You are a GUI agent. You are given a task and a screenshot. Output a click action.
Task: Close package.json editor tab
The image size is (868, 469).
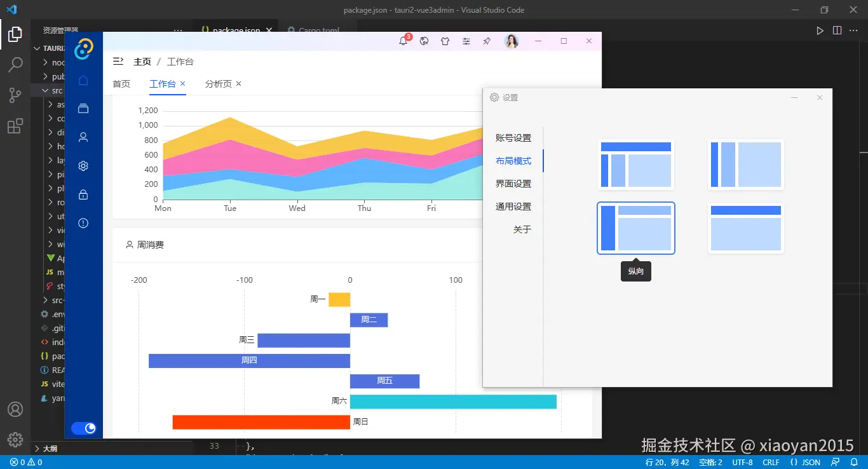(x=269, y=31)
